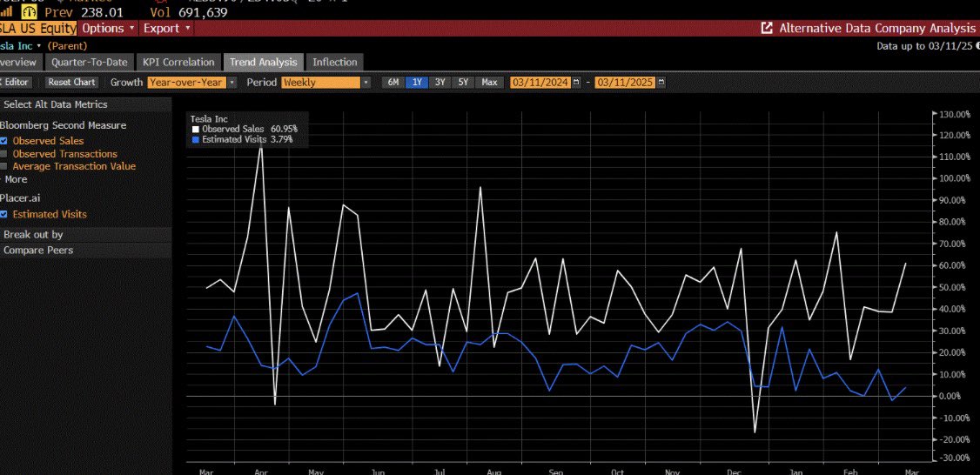
Task: Click the signal bars icon beside Prev
Action: tap(6, 12)
